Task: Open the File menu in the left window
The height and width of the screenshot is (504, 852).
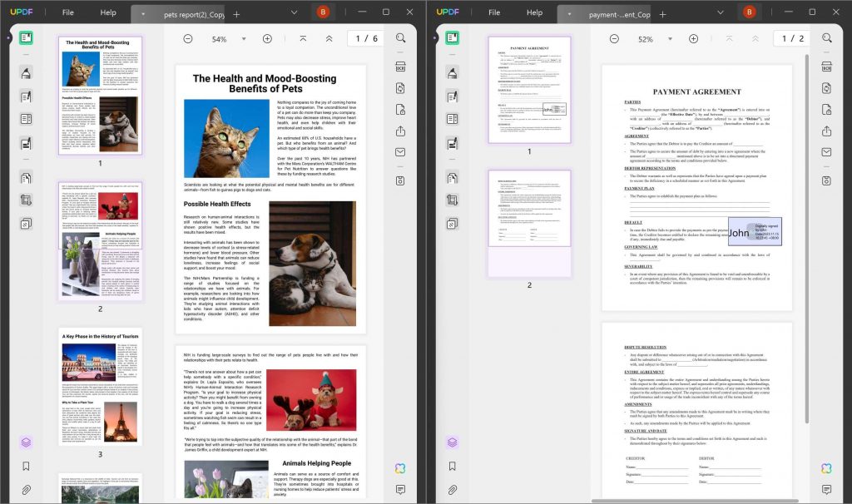Action: coord(67,12)
